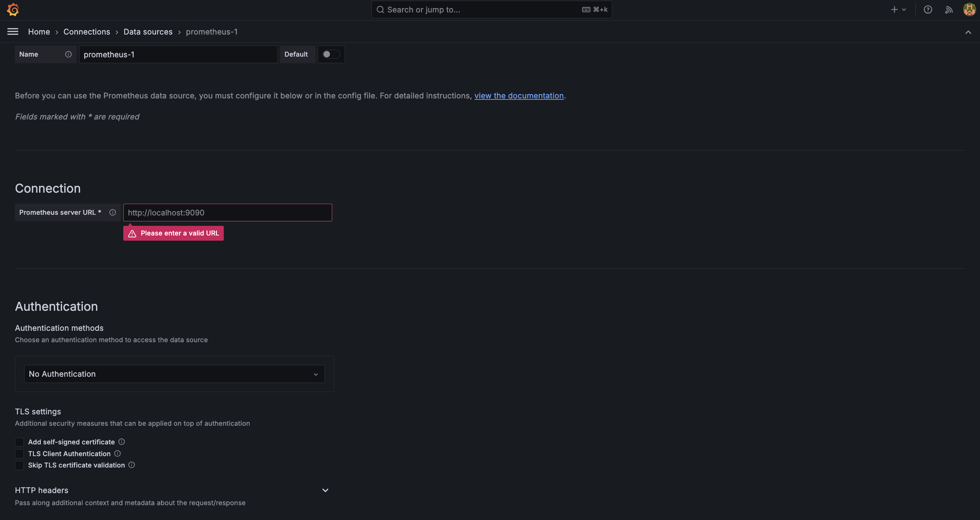Expand the HTTP headers section
The width and height of the screenshot is (980, 520).
pyautogui.click(x=325, y=490)
